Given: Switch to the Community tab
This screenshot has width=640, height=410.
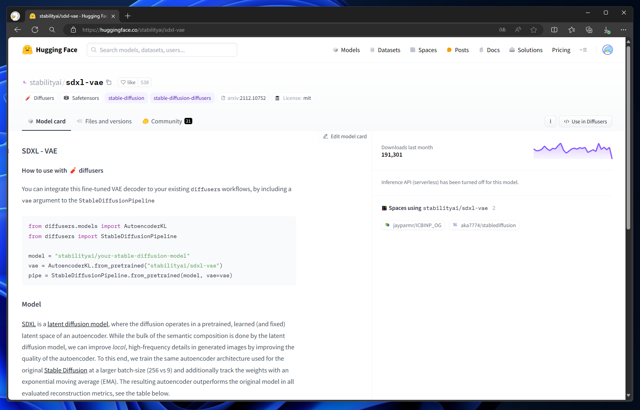Looking at the screenshot, I should point(167,121).
